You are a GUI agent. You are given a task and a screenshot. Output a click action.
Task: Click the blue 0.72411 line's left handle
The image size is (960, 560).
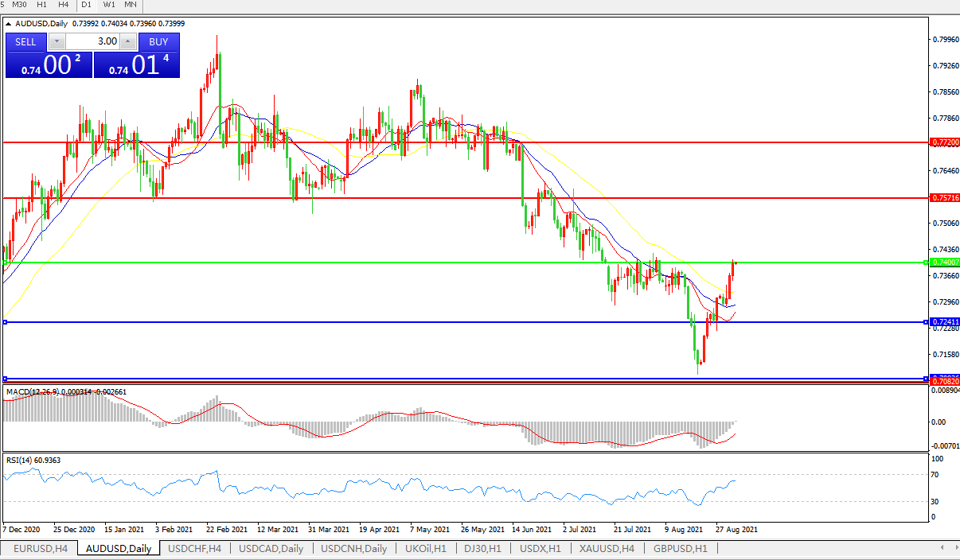click(6, 322)
